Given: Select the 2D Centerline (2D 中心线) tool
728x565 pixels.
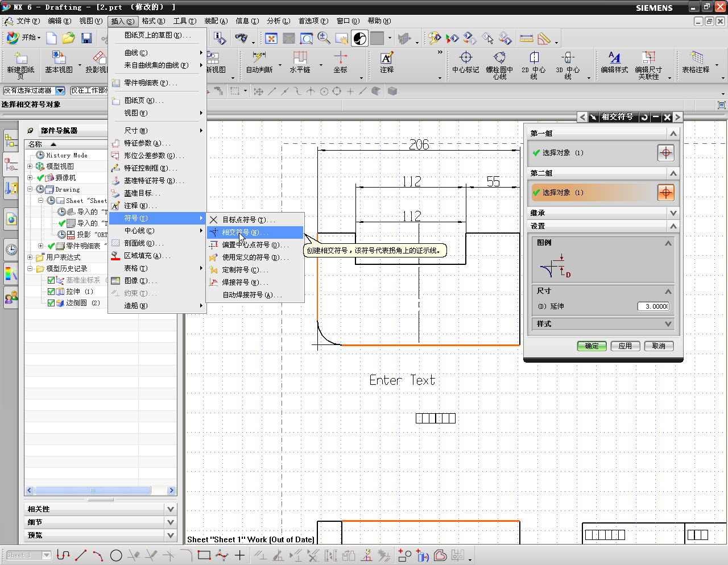Looking at the screenshot, I should (533, 65).
